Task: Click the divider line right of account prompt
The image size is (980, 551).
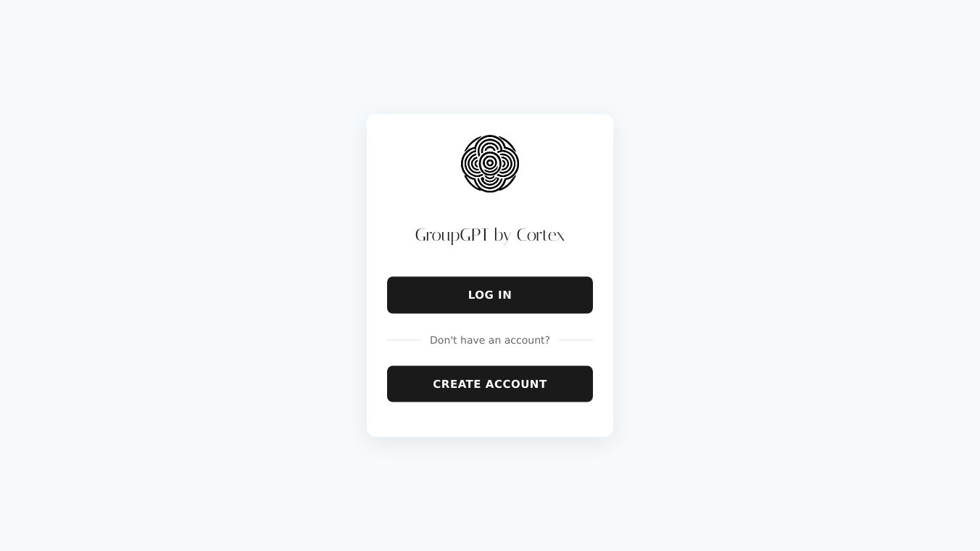Action: (576, 340)
